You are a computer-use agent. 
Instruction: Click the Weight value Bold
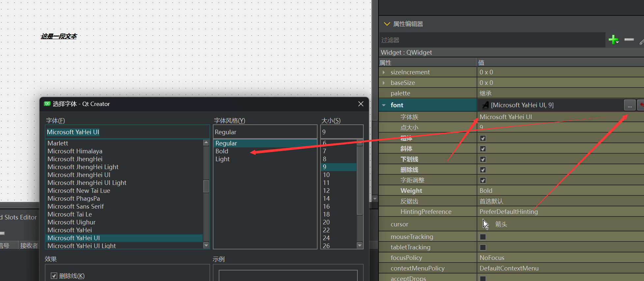pos(486,191)
